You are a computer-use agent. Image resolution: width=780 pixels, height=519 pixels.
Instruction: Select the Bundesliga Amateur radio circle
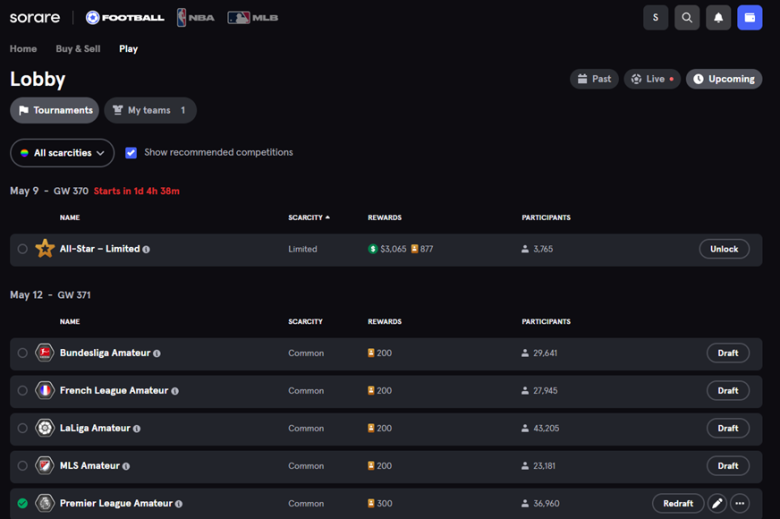[22, 353]
